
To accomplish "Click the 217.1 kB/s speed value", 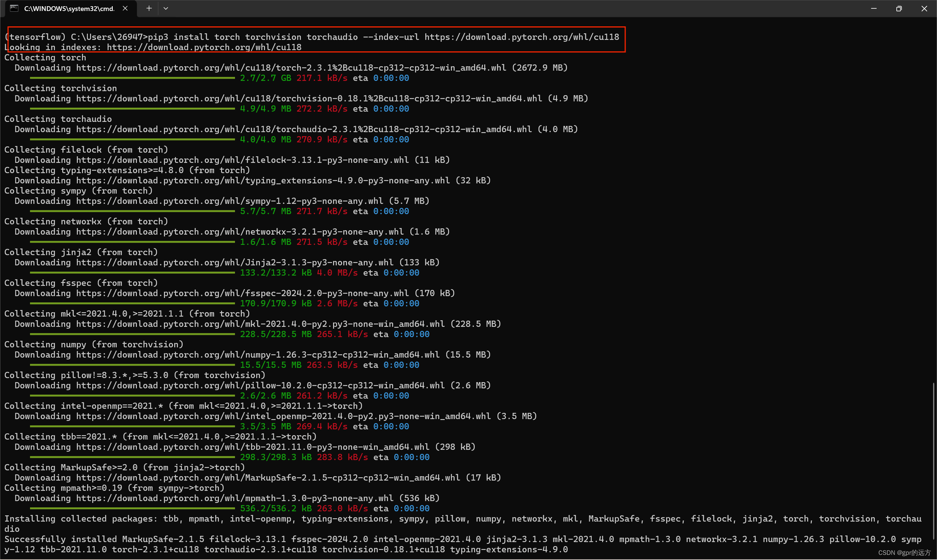I will click(x=322, y=78).
